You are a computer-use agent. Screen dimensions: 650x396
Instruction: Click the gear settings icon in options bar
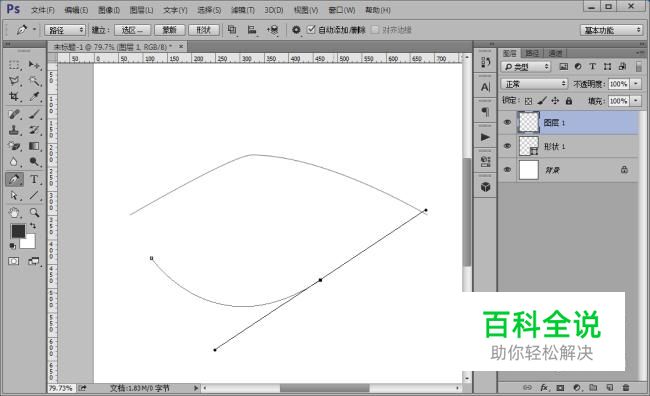coord(296,30)
